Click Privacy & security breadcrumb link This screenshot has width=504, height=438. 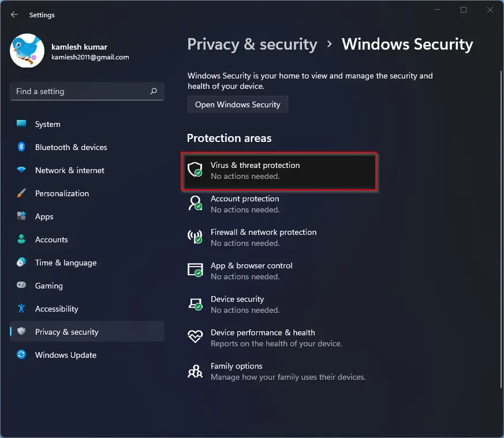click(x=252, y=44)
